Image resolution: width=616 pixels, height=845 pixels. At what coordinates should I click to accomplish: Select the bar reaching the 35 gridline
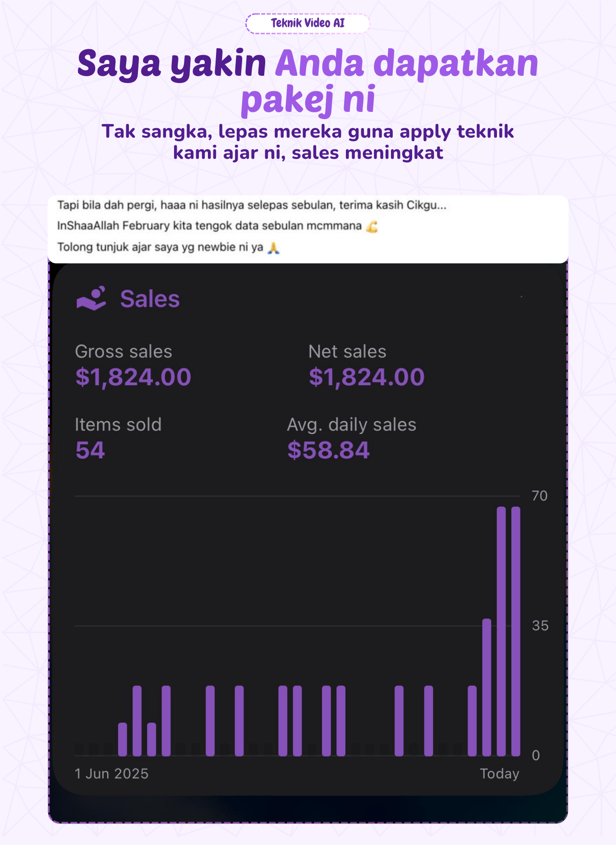(x=487, y=686)
